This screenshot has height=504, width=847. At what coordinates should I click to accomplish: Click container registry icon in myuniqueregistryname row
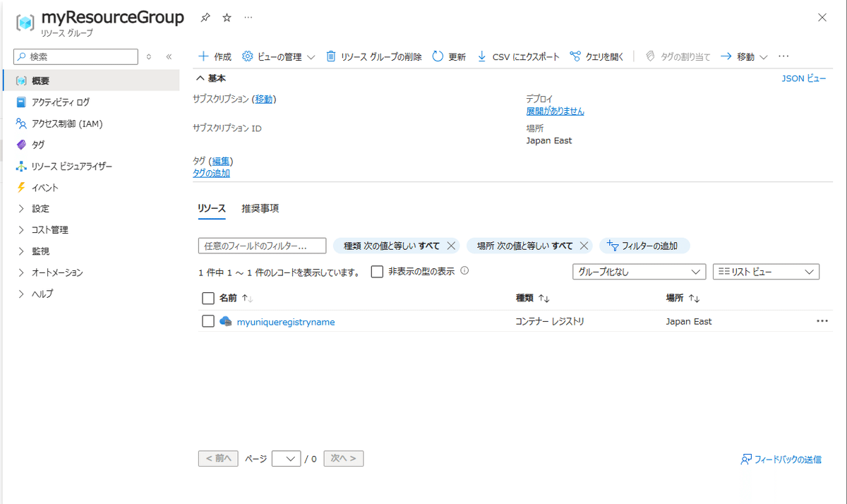(226, 321)
